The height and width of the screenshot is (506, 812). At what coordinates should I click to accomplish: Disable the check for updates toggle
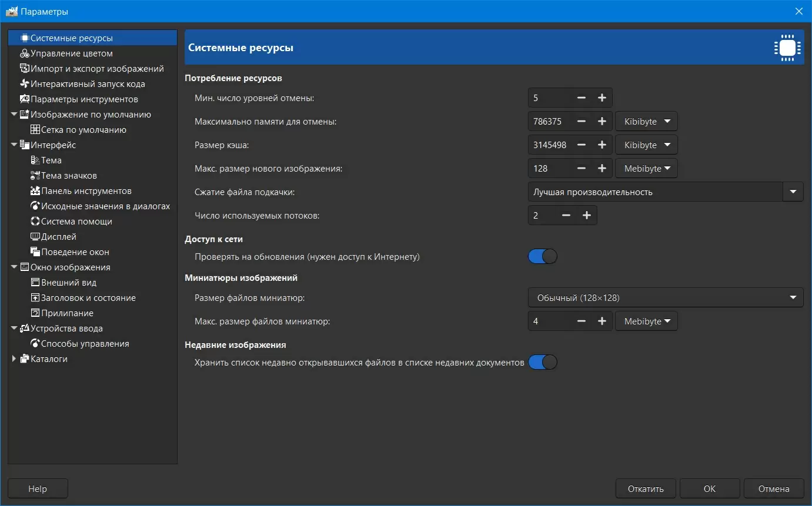tap(542, 257)
